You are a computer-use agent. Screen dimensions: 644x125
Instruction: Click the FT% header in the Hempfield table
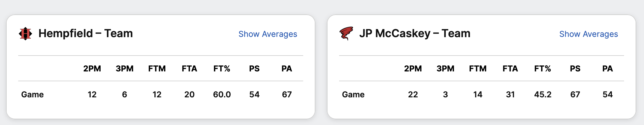(222, 69)
